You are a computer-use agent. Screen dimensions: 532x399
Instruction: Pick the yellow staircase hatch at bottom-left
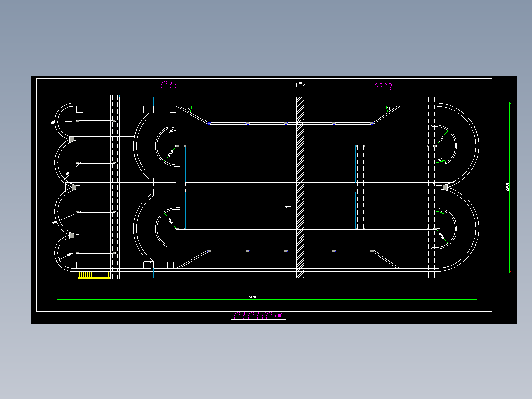coord(94,275)
